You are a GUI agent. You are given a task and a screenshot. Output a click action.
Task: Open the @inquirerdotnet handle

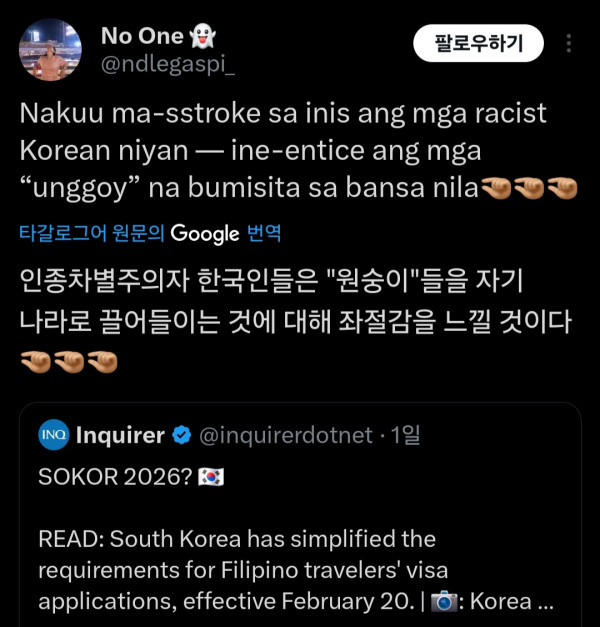click(285, 435)
